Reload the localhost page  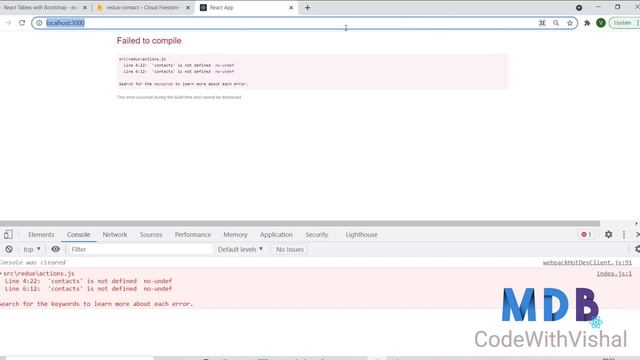pos(22,23)
